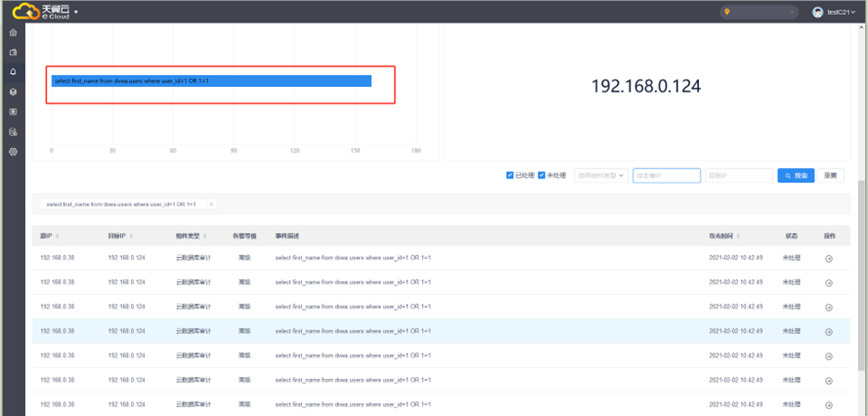Open the region selector dropdown in header
Screen dimensions: 868x416
coord(759,12)
